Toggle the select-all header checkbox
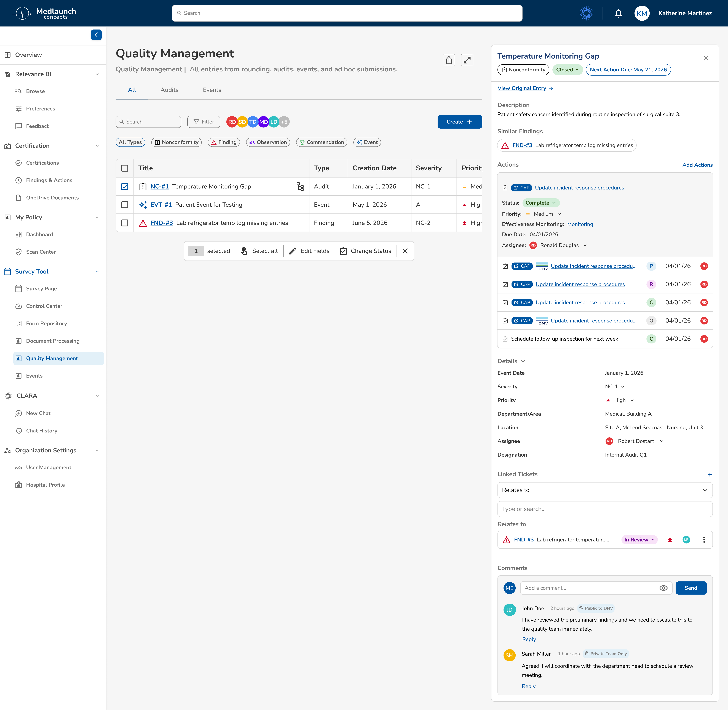728x710 pixels. (x=125, y=168)
